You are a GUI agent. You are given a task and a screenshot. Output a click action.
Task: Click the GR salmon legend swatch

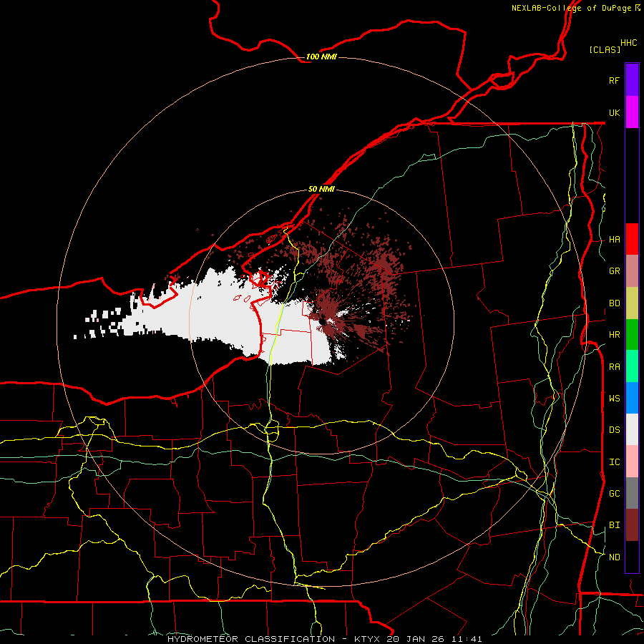(632, 270)
